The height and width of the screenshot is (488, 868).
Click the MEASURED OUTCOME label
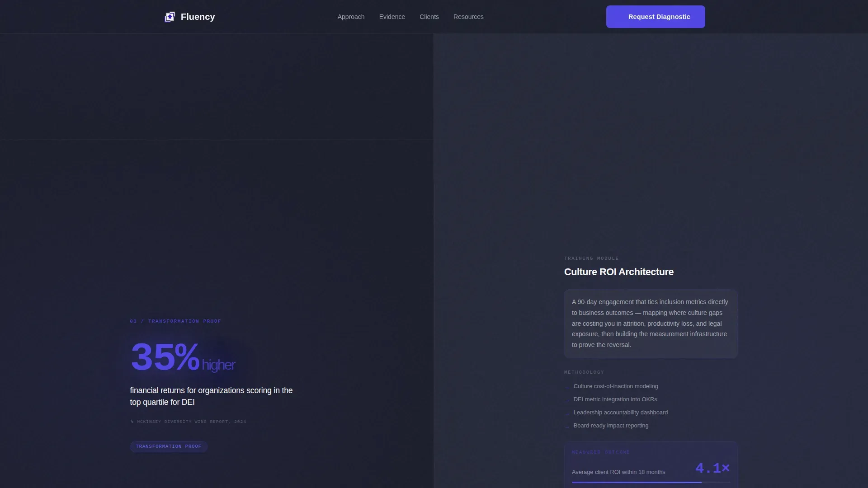coord(601,452)
